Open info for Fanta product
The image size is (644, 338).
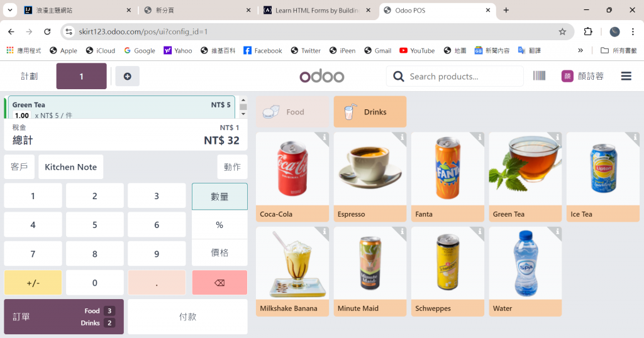pyautogui.click(x=480, y=137)
